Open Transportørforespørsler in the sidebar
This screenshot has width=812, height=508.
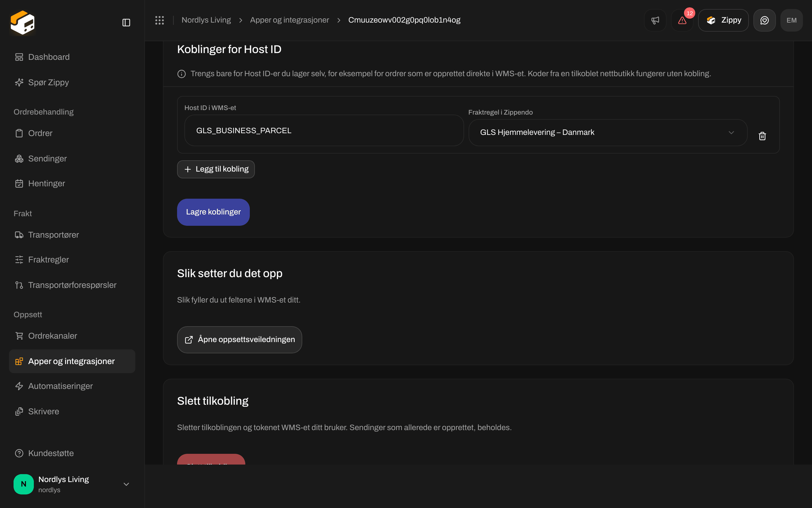click(x=72, y=285)
